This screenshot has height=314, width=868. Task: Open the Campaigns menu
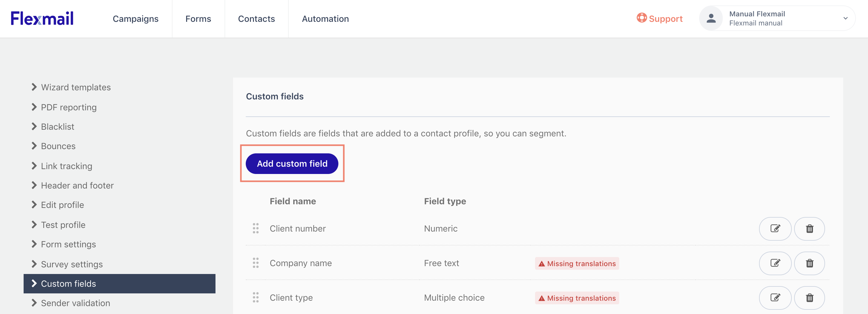click(x=136, y=19)
